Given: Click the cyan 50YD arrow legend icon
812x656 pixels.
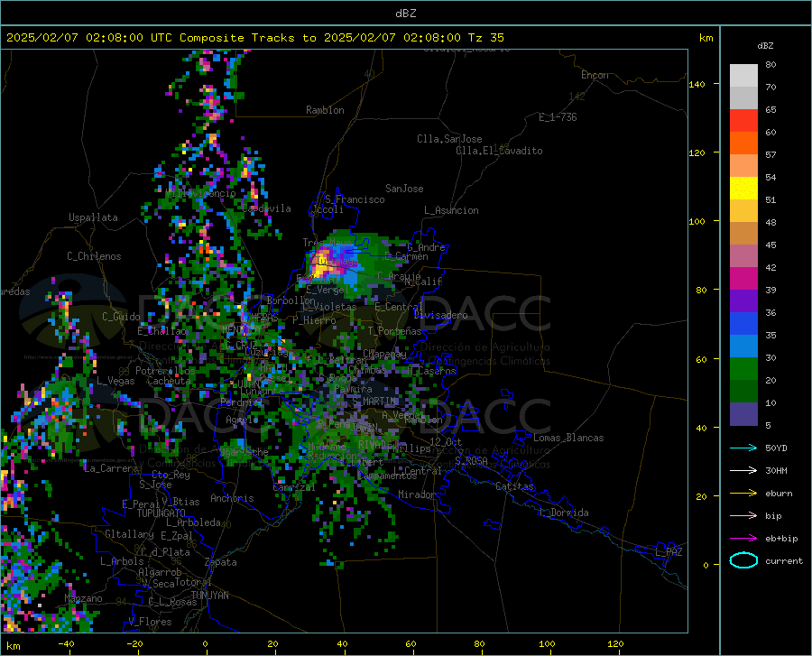Looking at the screenshot, I should pyautogui.click(x=743, y=448).
